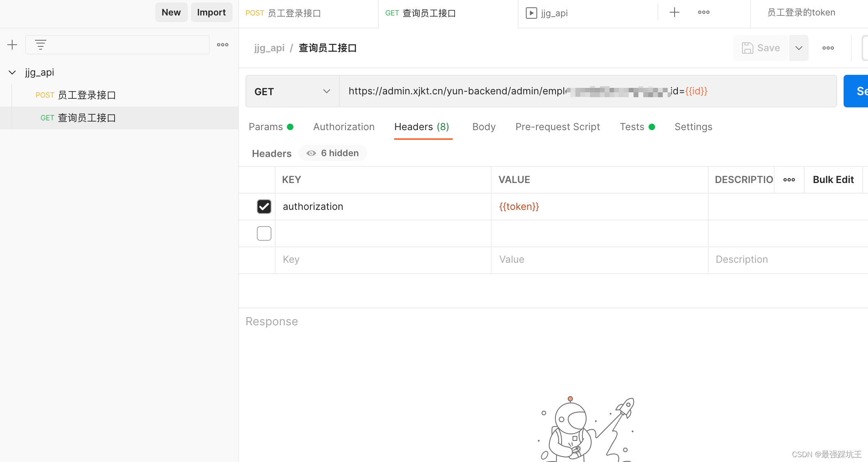Image resolution: width=868 pixels, height=462 pixels.
Task: Click the runner play icon on jjg_api tab
Action: (531, 13)
